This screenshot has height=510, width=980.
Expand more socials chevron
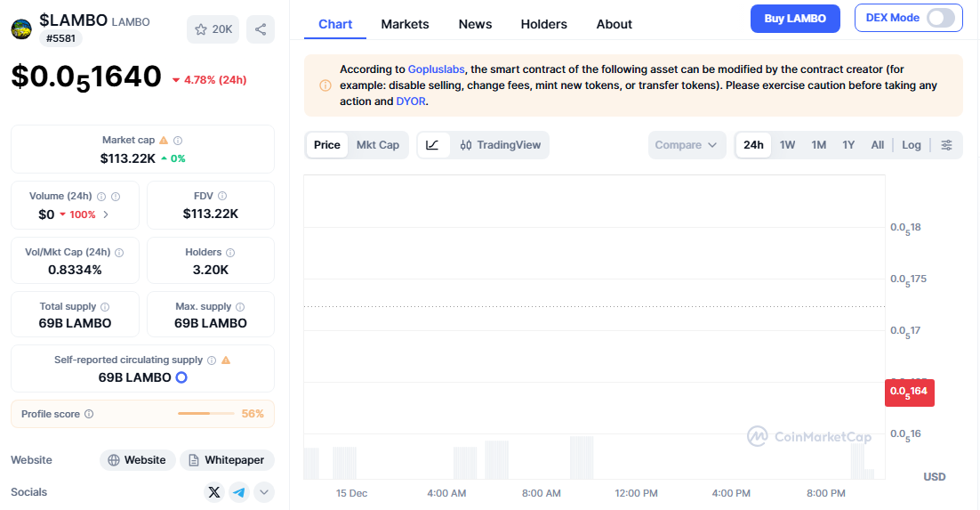pyautogui.click(x=264, y=492)
